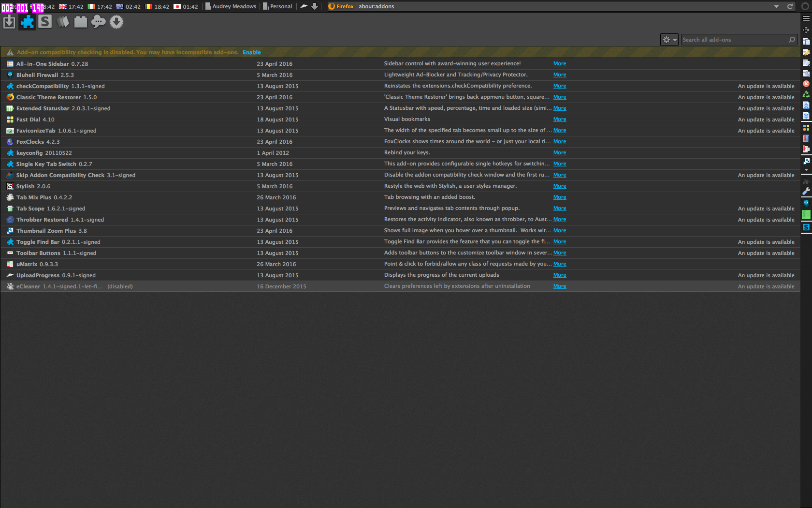Click the sidebar wrench tools icon
Viewport: 812px width, 508px height.
[x=806, y=191]
